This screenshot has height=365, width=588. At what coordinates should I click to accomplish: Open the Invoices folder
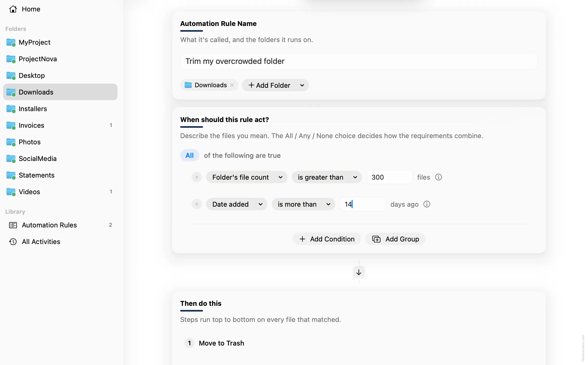(60, 125)
